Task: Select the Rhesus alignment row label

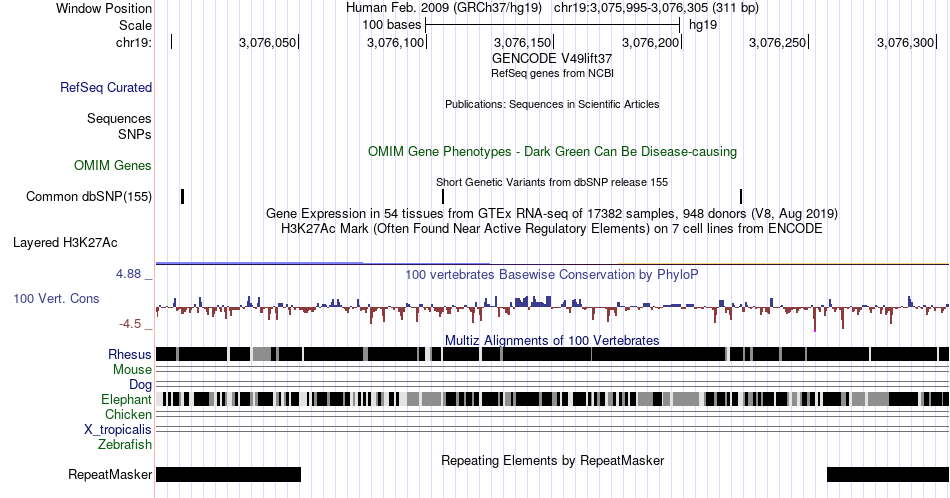Action: pyautogui.click(x=130, y=354)
